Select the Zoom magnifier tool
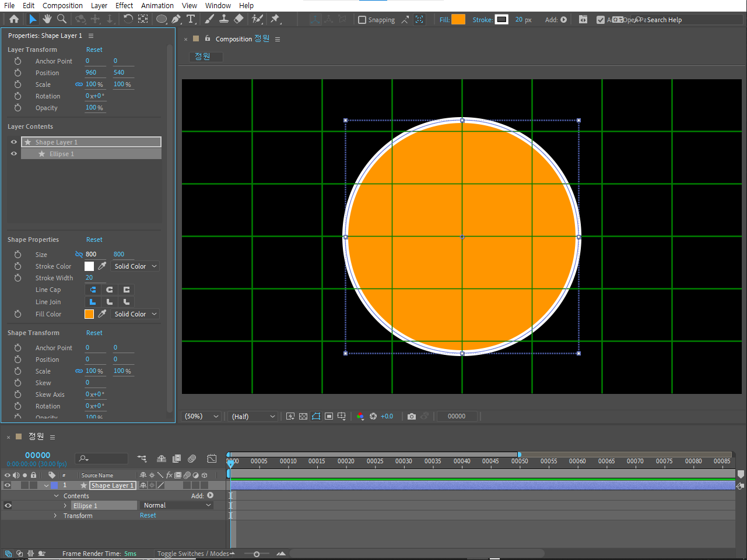 tap(61, 19)
